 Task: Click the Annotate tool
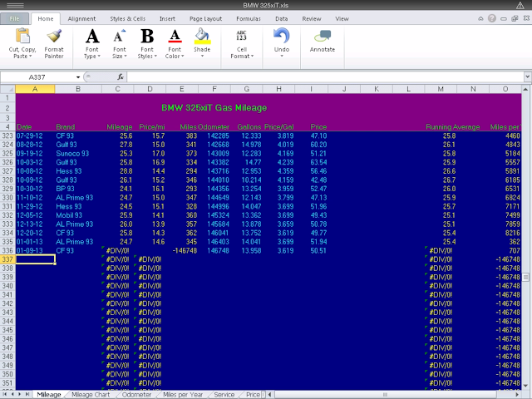(x=323, y=41)
